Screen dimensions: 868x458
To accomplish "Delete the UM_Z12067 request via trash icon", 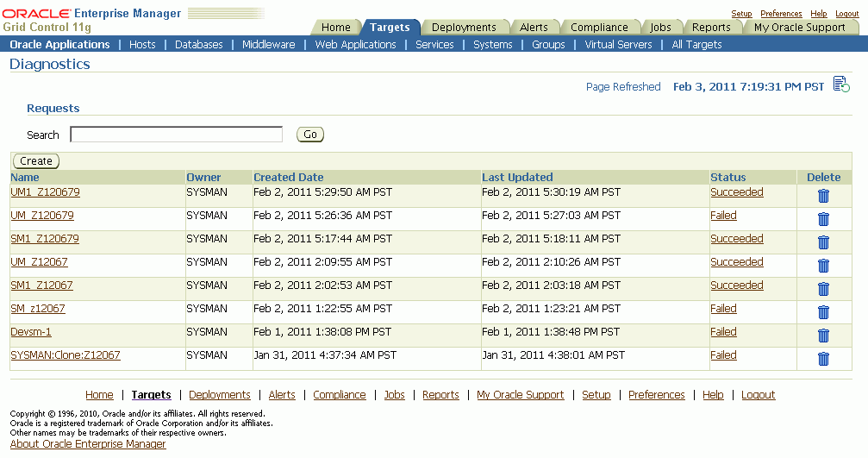I will [824, 266].
